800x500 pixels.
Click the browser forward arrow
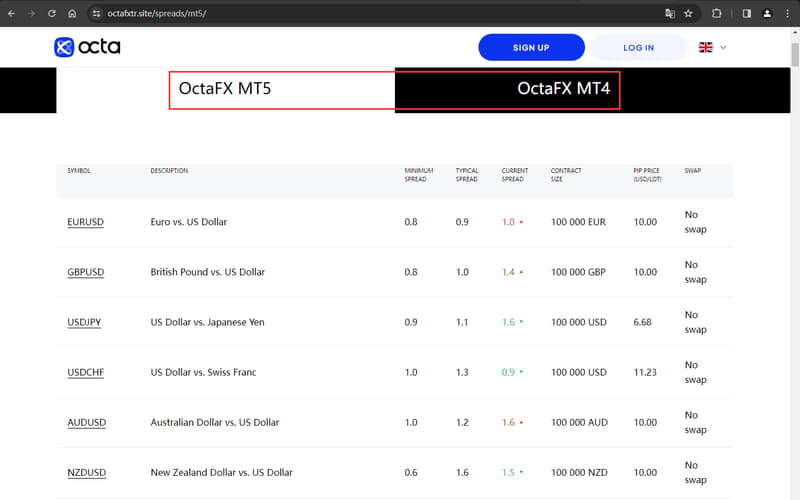click(31, 14)
